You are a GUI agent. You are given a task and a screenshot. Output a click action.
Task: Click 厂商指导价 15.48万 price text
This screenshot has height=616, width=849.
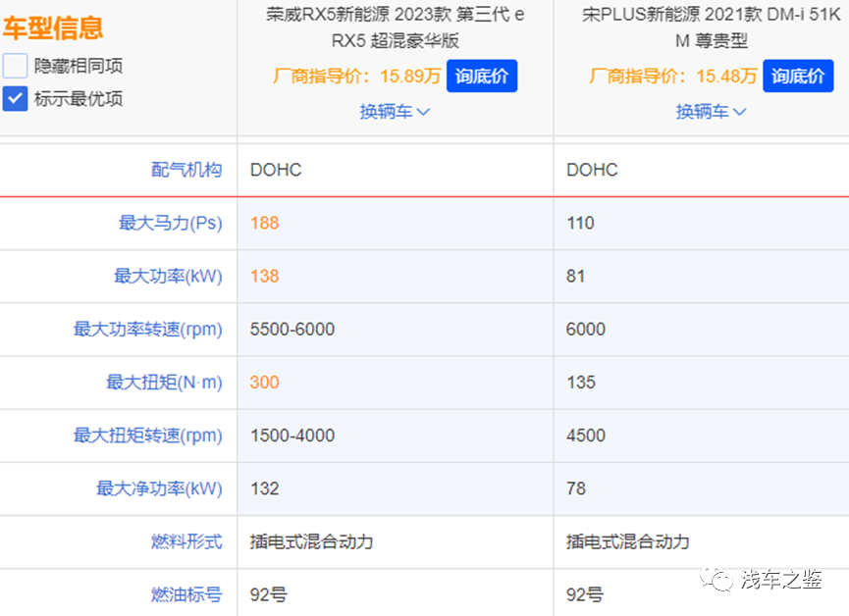pyautogui.click(x=673, y=76)
